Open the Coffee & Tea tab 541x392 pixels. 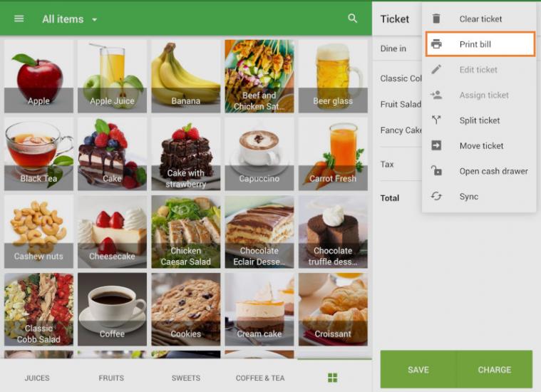pyautogui.click(x=260, y=378)
